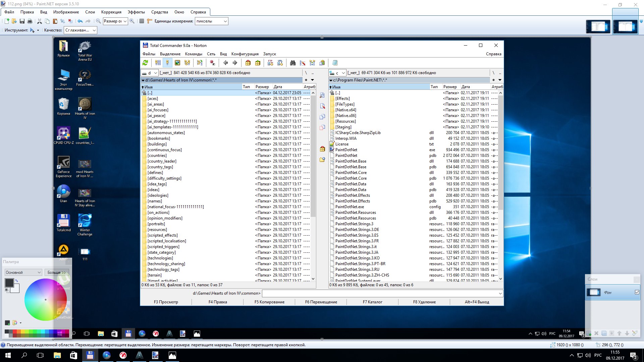644x362 pixels.
Task: Click the Deselect icon with red cross
Action: click(x=70, y=21)
